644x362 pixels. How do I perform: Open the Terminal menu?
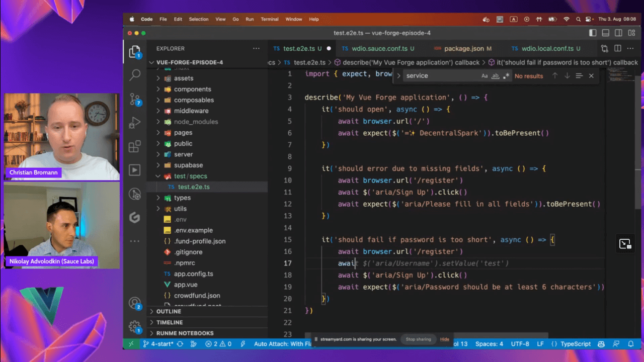click(269, 19)
